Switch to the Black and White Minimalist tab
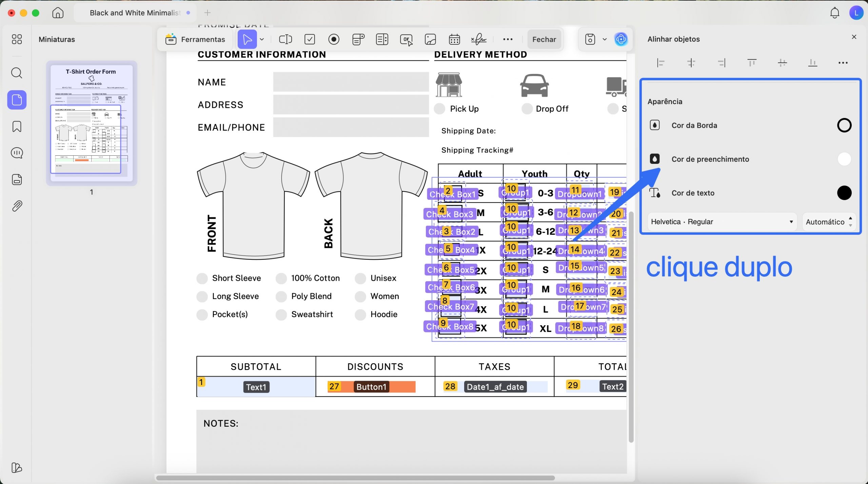The image size is (868, 484). (135, 13)
